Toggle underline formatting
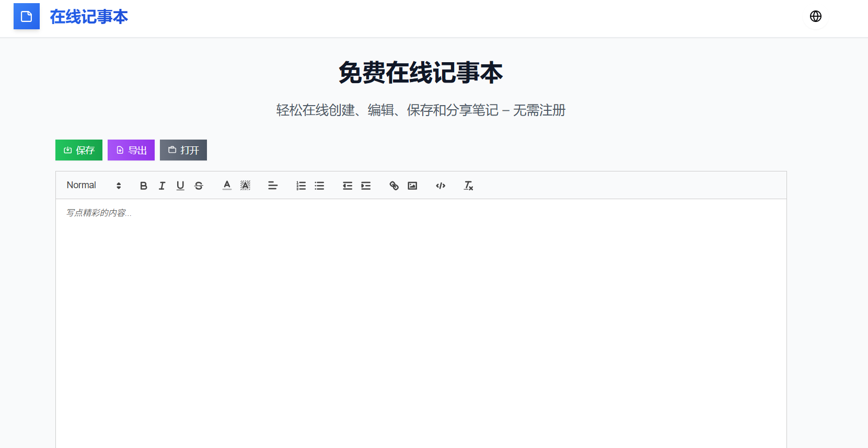The width and height of the screenshot is (868, 448). pos(180,186)
